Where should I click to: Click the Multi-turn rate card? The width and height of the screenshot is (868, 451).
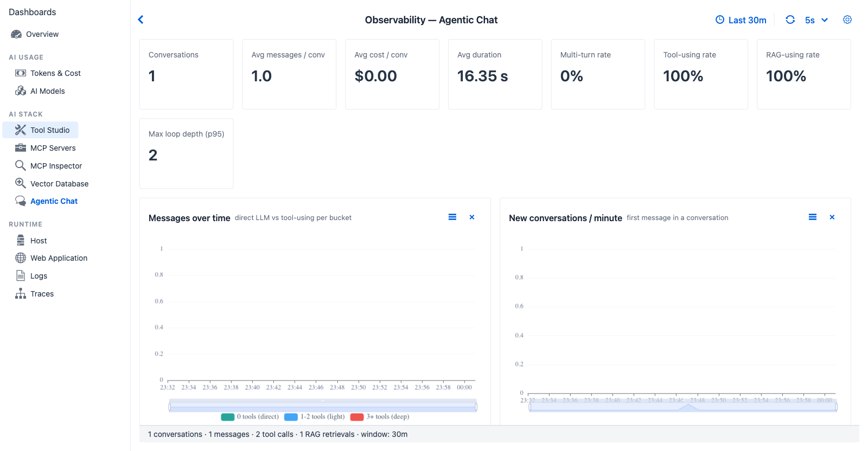coord(598,74)
